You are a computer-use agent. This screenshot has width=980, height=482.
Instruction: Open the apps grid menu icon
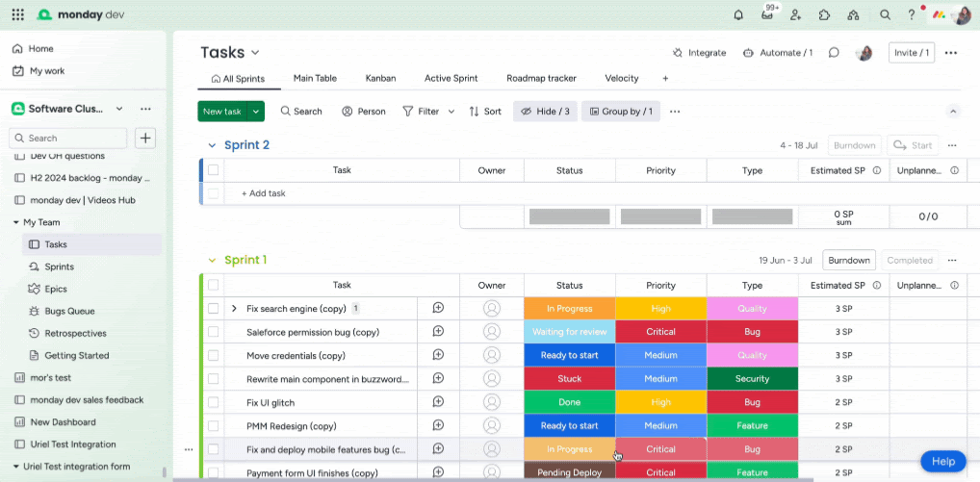(x=18, y=14)
